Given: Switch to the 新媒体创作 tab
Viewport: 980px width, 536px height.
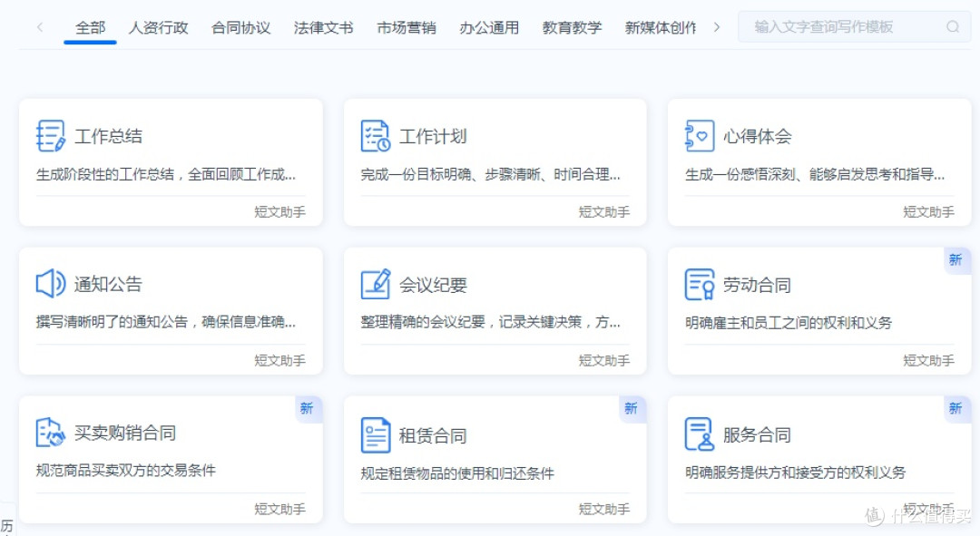Looking at the screenshot, I should point(661,27).
